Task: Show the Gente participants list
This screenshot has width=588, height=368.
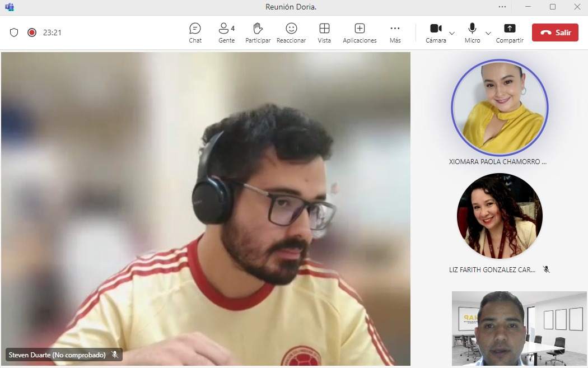Action: pos(226,32)
